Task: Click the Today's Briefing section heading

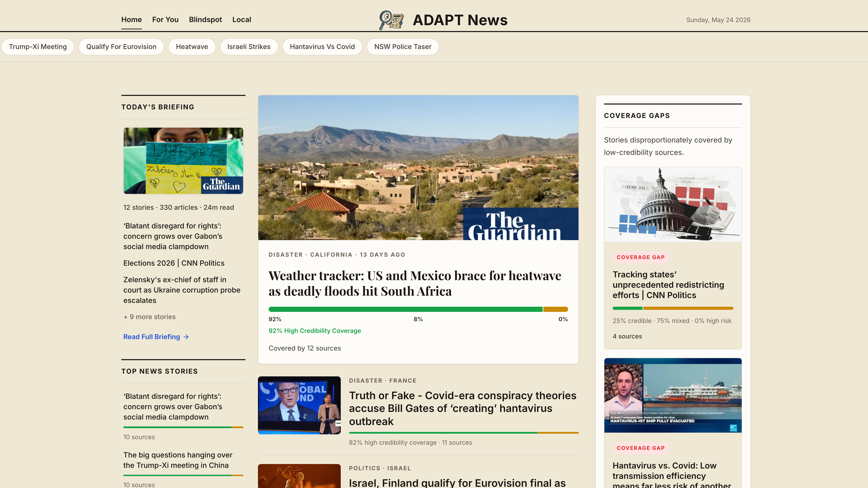Action: 158,107
